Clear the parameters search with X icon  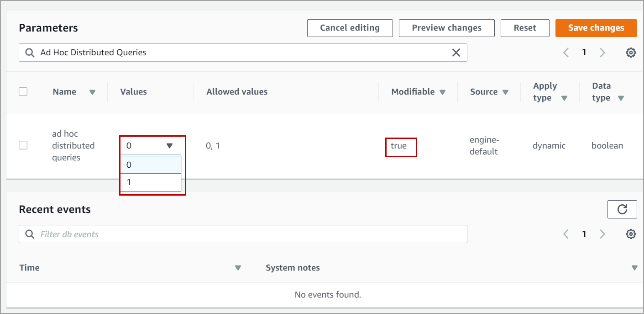point(456,53)
